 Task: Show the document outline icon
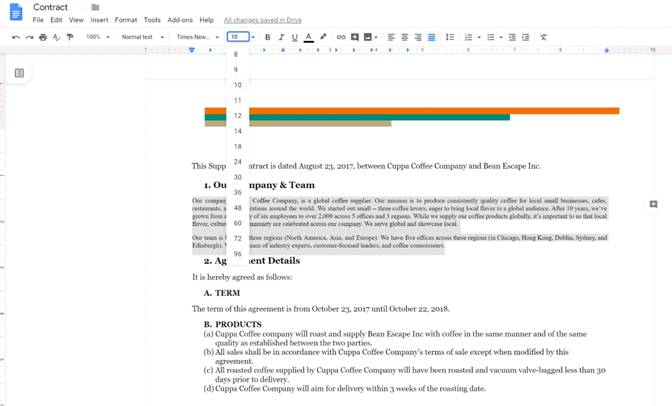[19, 73]
